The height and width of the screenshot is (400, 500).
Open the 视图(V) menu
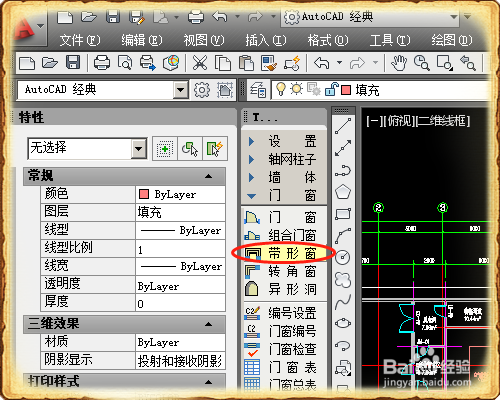tap(204, 40)
